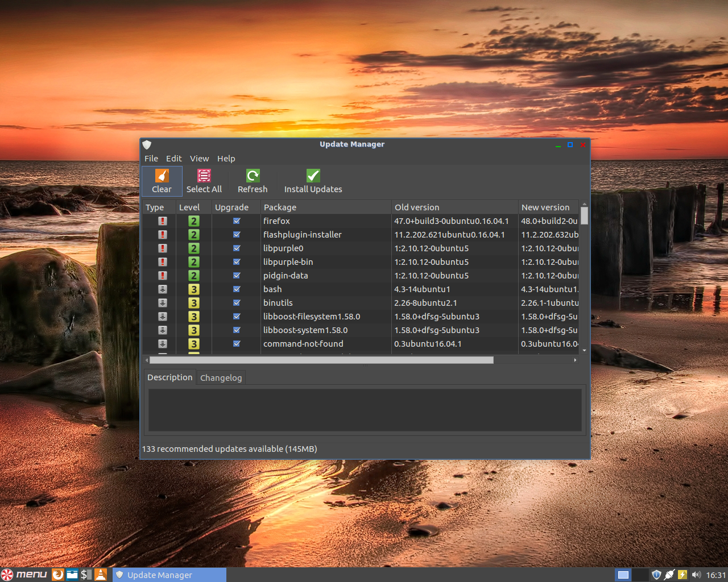This screenshot has width=728, height=582.
Task: Click the Update Manager taskbar window button
Action: pyautogui.click(x=169, y=575)
